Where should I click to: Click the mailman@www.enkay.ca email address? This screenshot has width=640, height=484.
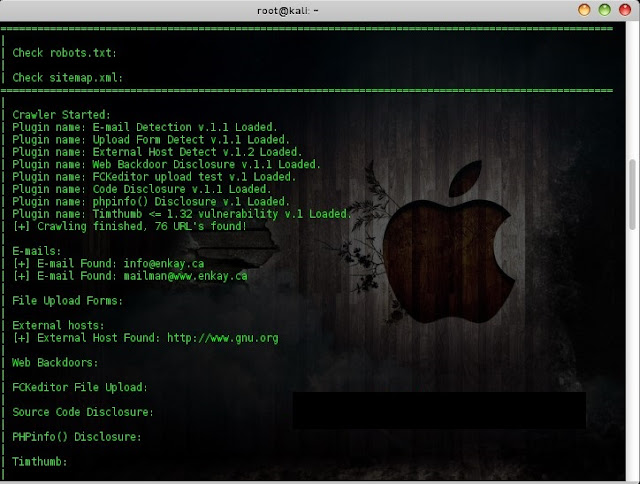[185, 276]
